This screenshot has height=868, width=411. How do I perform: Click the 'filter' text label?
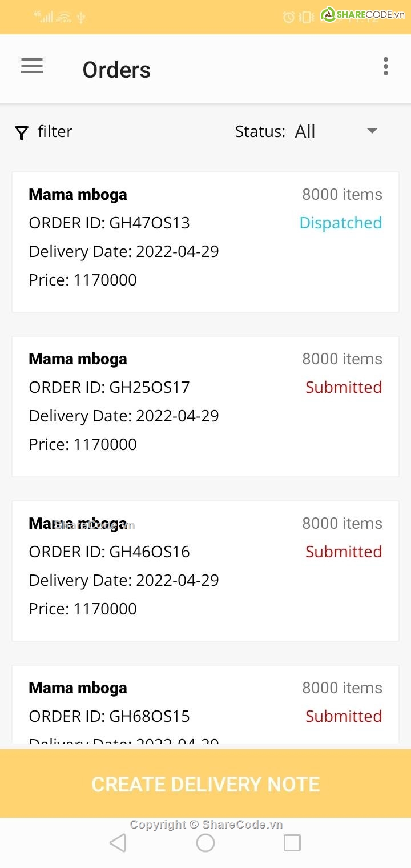pos(55,131)
